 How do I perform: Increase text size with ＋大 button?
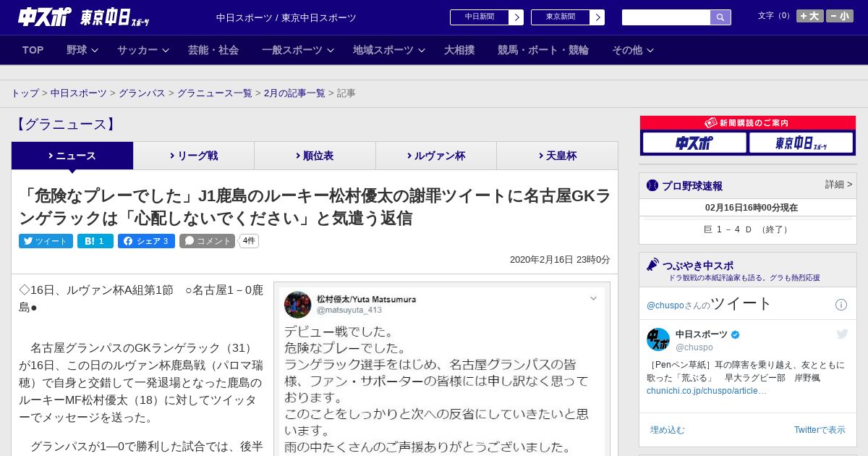809,16
